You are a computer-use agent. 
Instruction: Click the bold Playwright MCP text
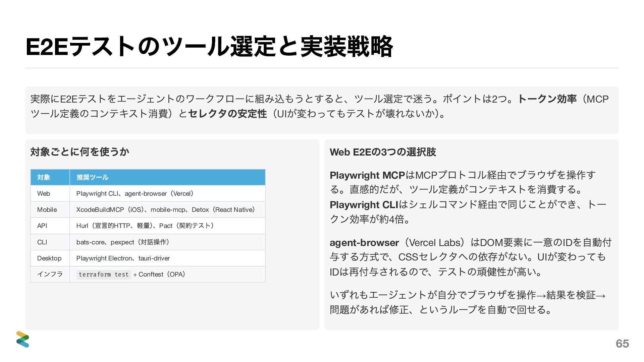pos(367,175)
